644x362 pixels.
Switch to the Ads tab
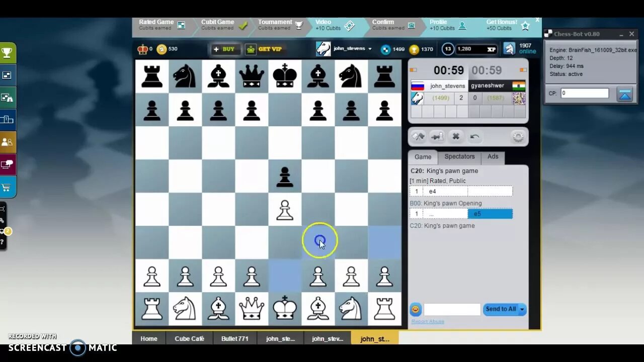(493, 157)
